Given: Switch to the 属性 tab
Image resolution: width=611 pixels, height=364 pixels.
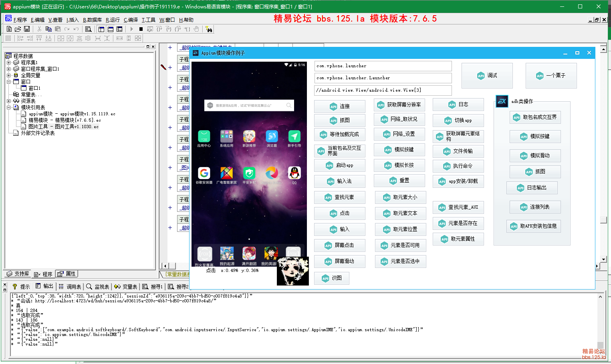Looking at the screenshot, I should click(67, 274).
